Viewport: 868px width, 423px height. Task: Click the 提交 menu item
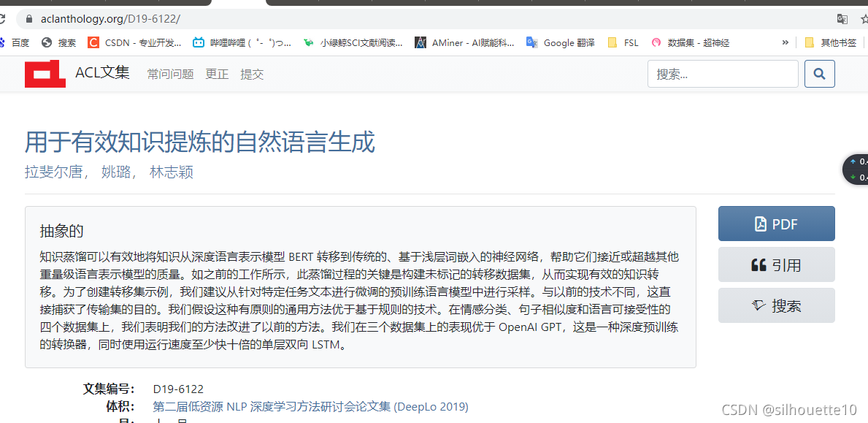click(252, 74)
